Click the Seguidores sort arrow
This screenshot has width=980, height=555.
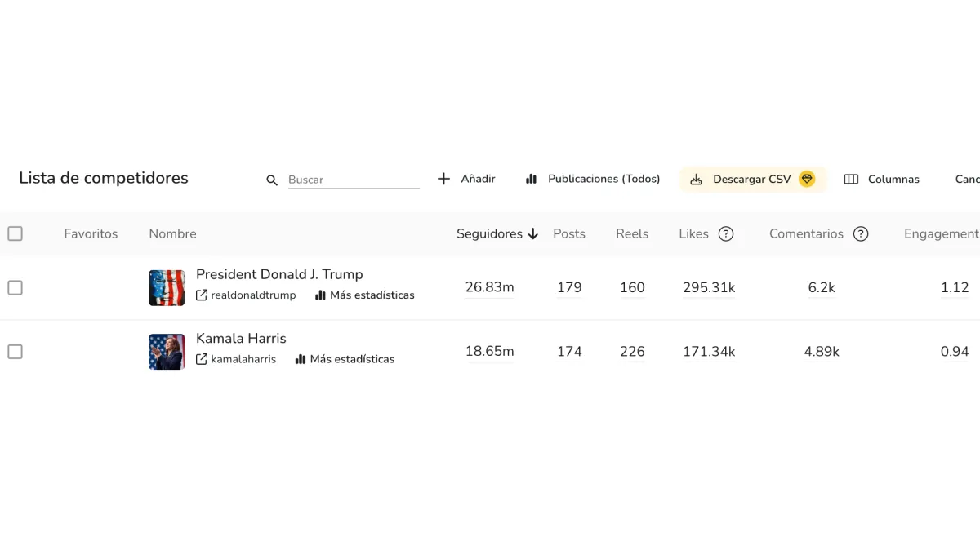coord(532,233)
